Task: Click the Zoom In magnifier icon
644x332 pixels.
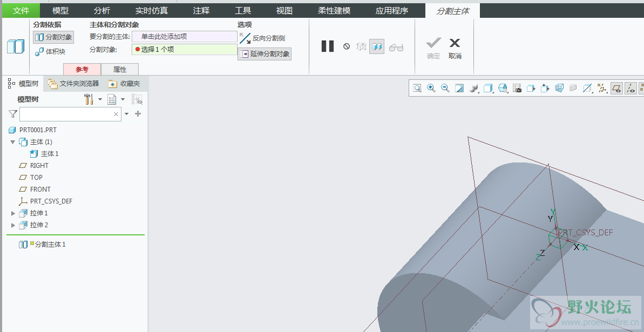Action: click(x=431, y=88)
